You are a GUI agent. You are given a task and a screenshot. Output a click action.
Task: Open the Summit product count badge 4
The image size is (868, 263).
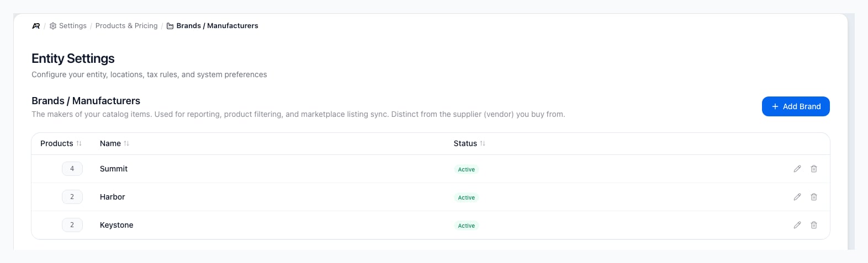click(x=72, y=169)
